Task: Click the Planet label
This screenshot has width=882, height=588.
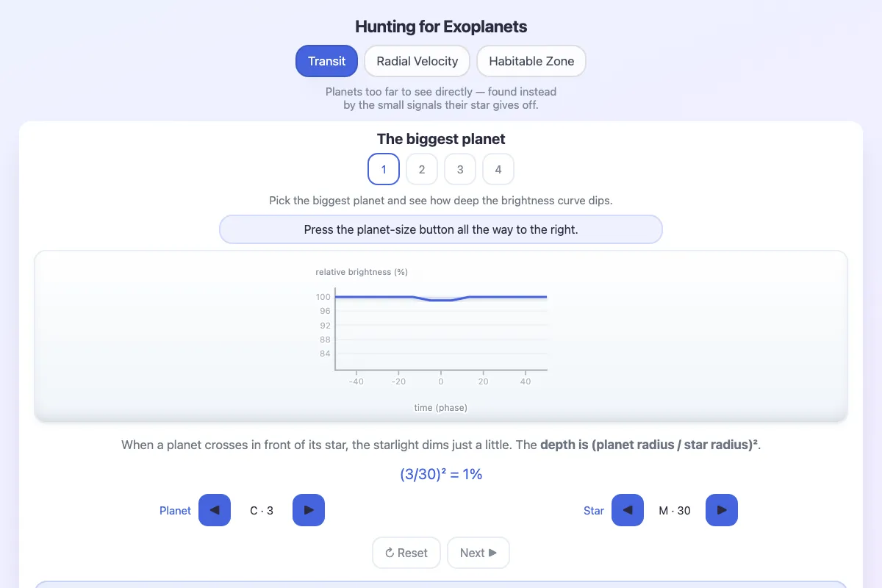Action: 175,510
